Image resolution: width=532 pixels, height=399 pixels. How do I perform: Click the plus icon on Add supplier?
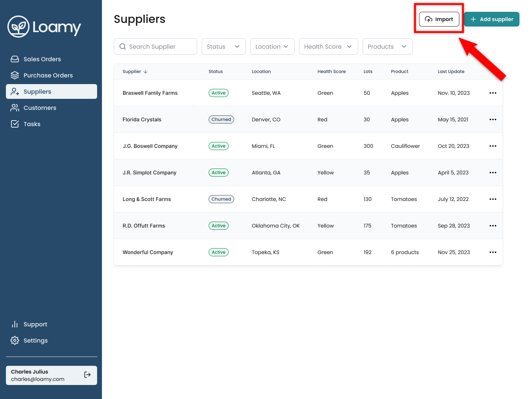[473, 19]
